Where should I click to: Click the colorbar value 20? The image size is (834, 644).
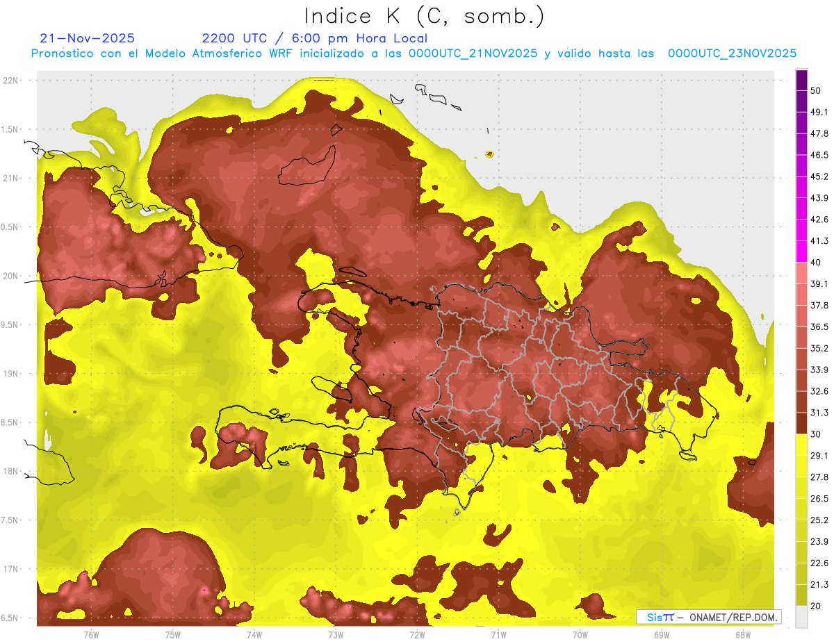817,606
